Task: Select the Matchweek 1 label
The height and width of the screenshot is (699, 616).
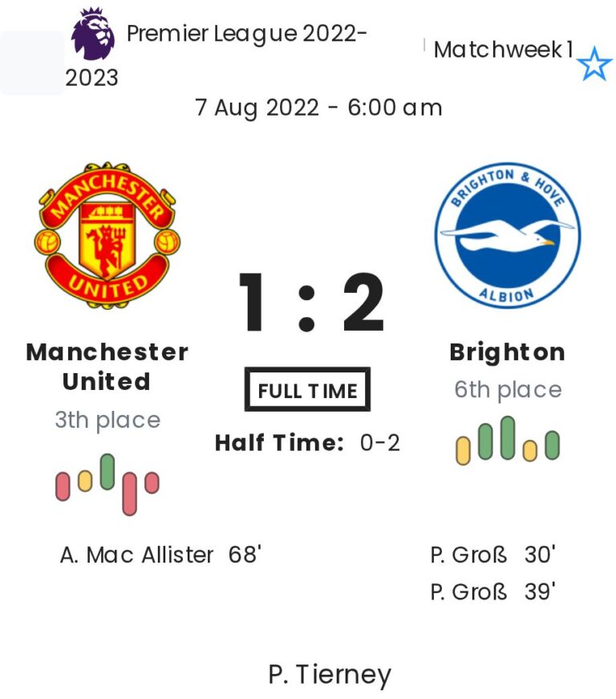Action: click(x=503, y=50)
